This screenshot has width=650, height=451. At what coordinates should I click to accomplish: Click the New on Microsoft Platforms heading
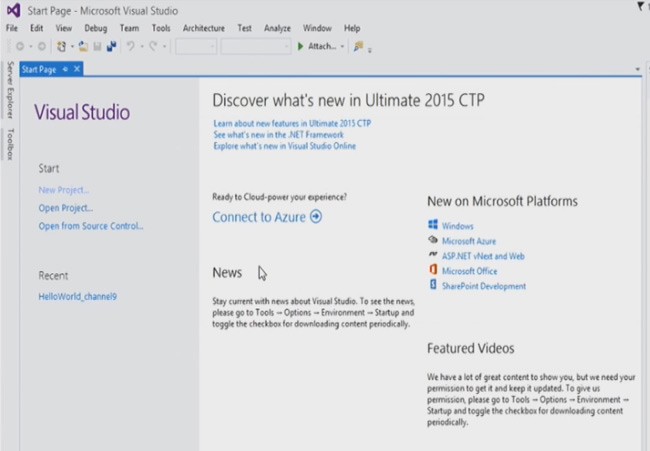point(502,201)
